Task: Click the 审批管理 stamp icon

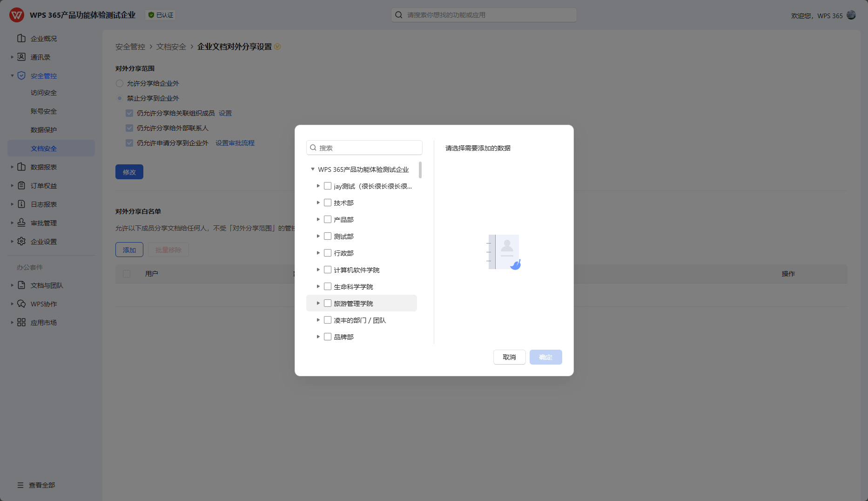Action: pyautogui.click(x=21, y=223)
